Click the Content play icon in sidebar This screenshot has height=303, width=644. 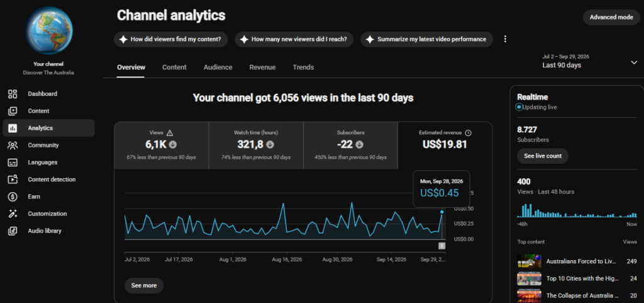(x=13, y=111)
